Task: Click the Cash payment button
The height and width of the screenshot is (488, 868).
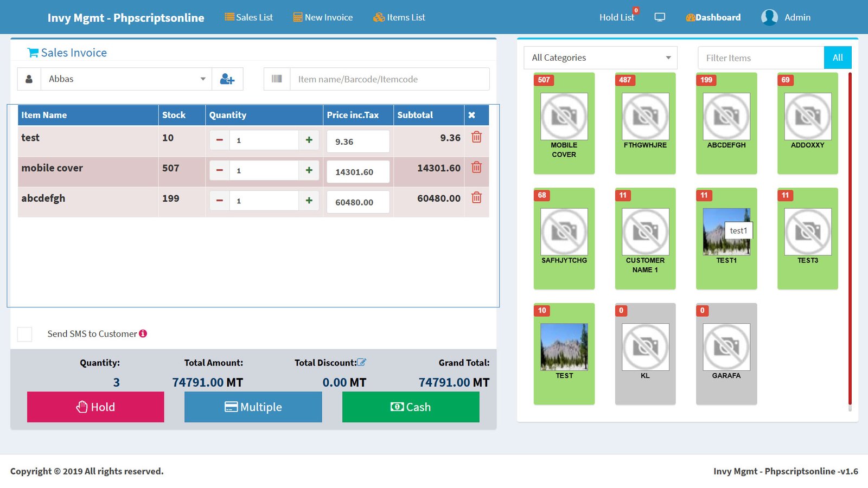Action: click(x=411, y=407)
